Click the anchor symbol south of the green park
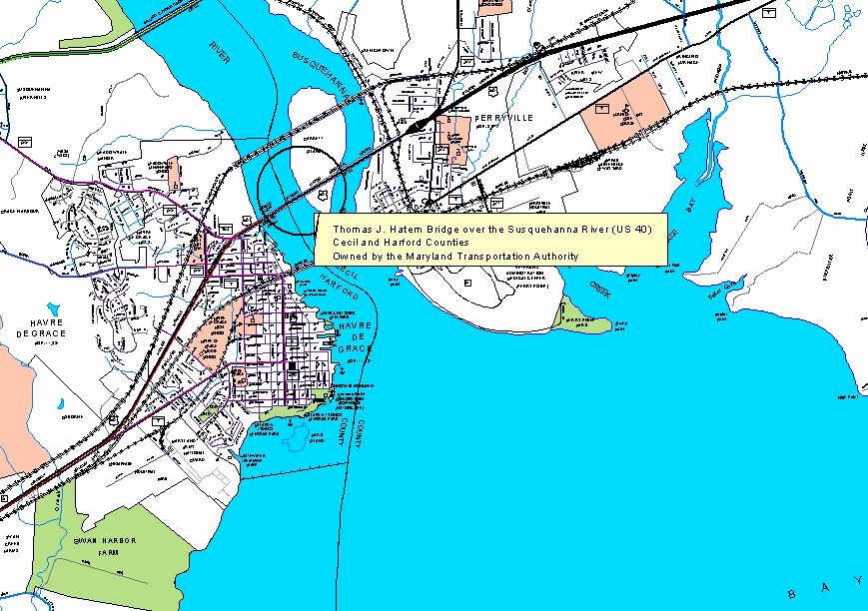868x611 pixels. tap(290, 421)
